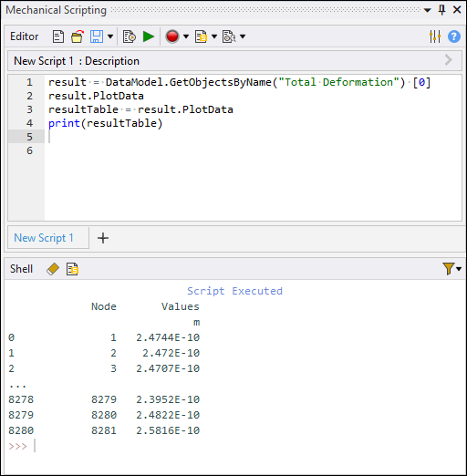Viewport: 467px width, 476px height.
Task: Add a new script tab with plus button
Action: point(103,238)
